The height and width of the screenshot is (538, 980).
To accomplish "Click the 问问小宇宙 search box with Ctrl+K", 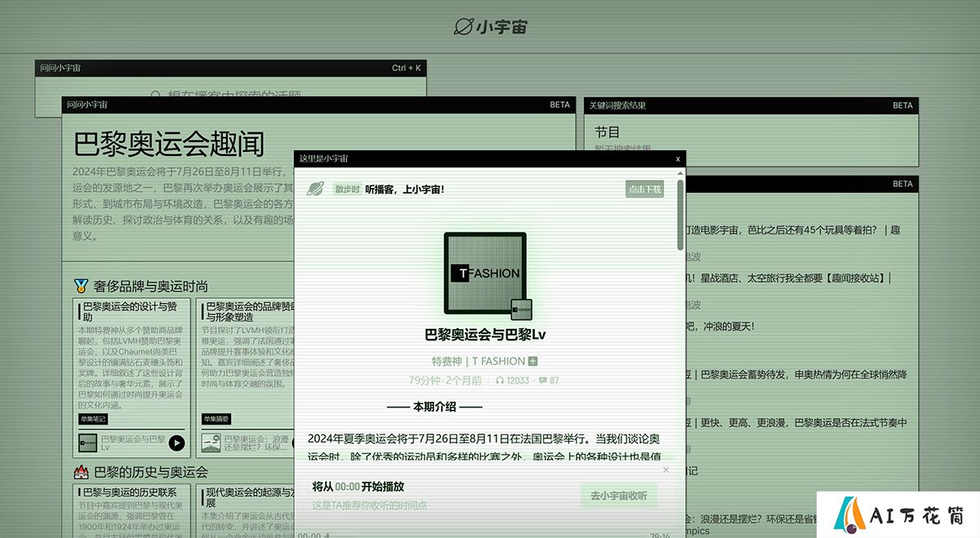I will tap(230, 88).
